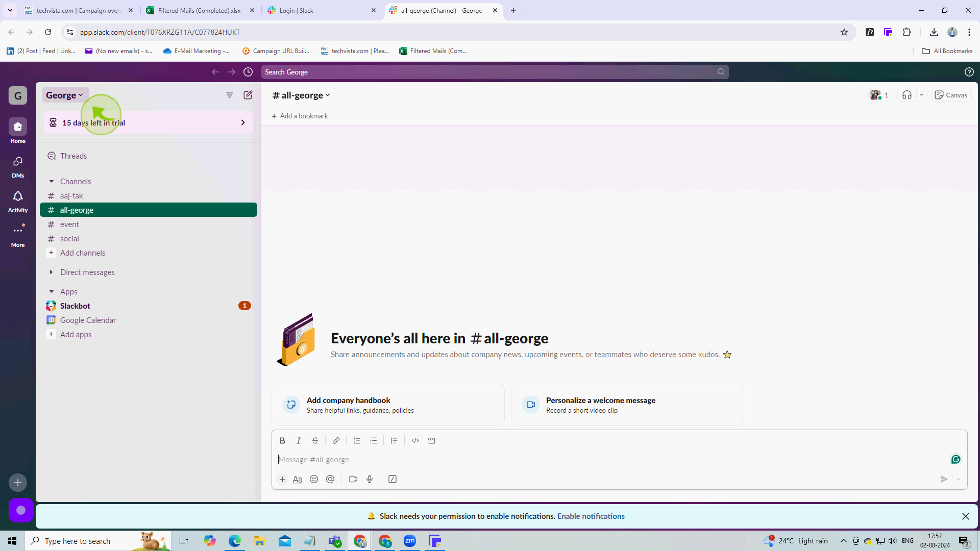This screenshot has width=980, height=551.
Task: Open the attachments plus menu in composer
Action: 282,479
